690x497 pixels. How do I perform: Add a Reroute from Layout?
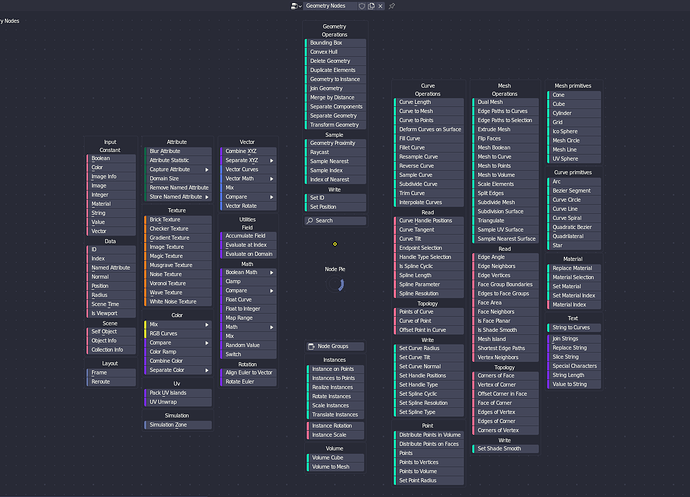[111, 382]
